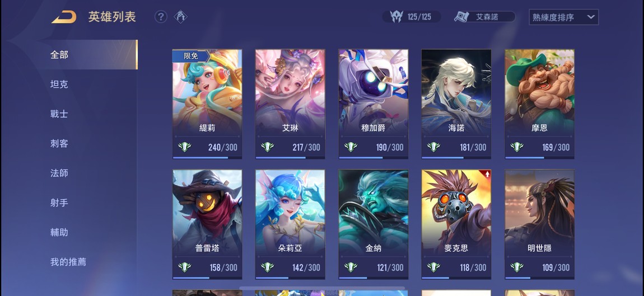Click the 125/125 hero count icon
The height and width of the screenshot is (296, 644).
(x=396, y=17)
